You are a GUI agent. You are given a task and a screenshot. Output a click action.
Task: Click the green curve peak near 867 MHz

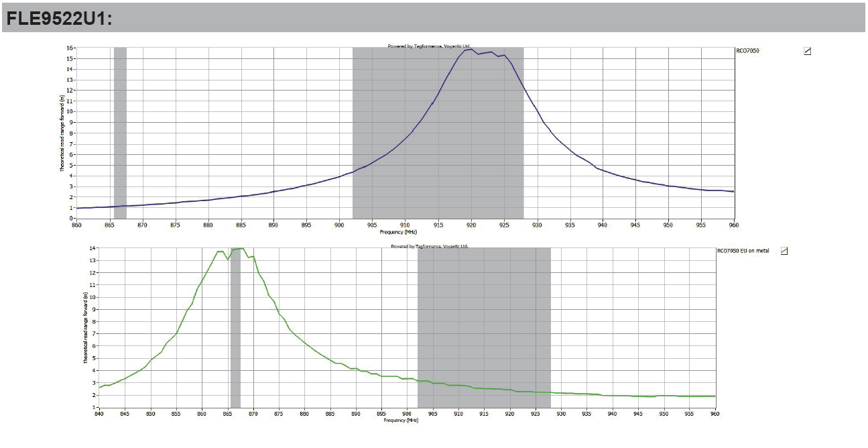coord(240,249)
